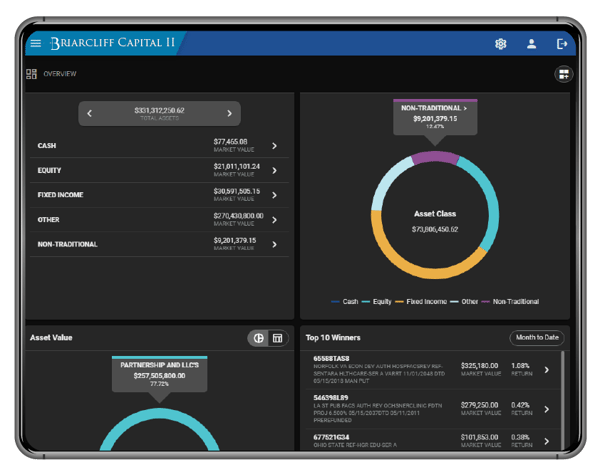Click the 546398L89 security identifier
The height and width of the screenshot is (472, 600).
(331, 398)
